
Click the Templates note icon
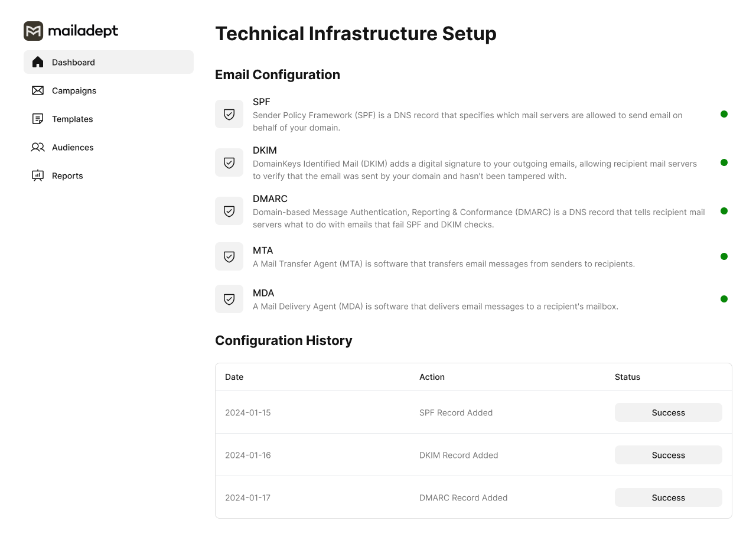tap(38, 119)
